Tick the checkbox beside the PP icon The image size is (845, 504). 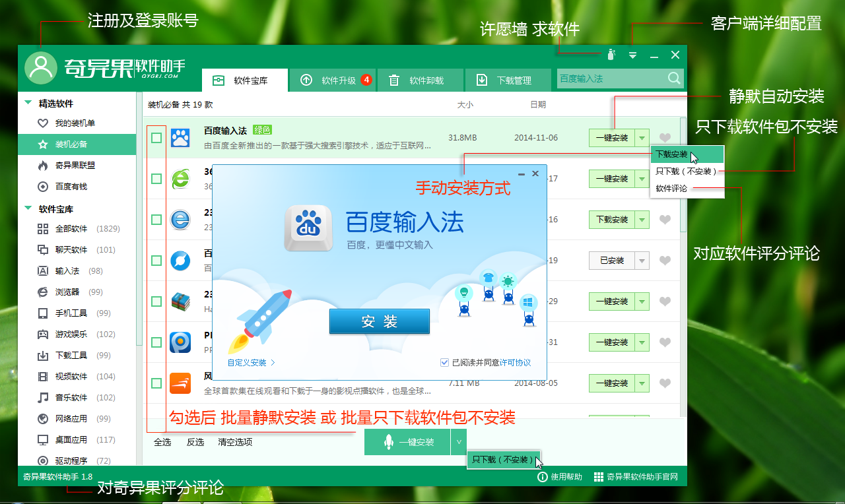pos(156,342)
